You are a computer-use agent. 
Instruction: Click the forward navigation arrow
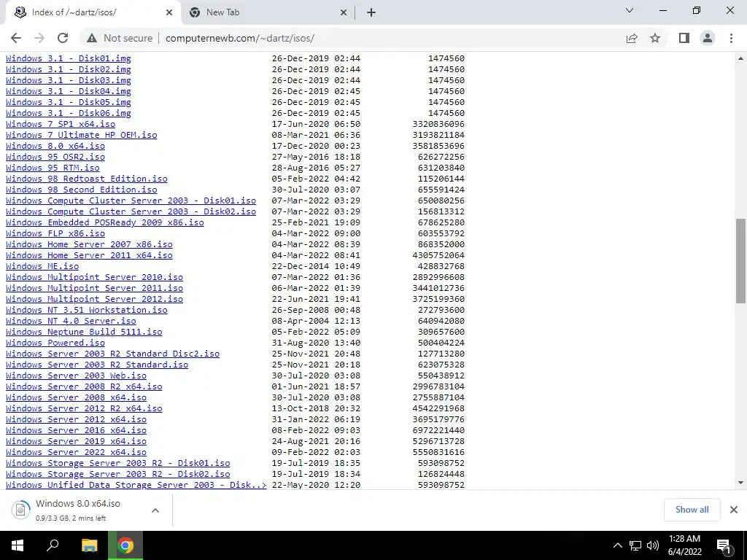coord(39,38)
